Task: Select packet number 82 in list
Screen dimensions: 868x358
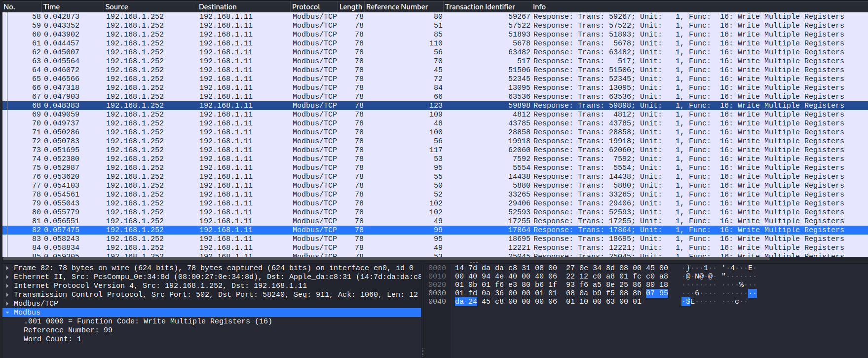Action: (x=435, y=230)
